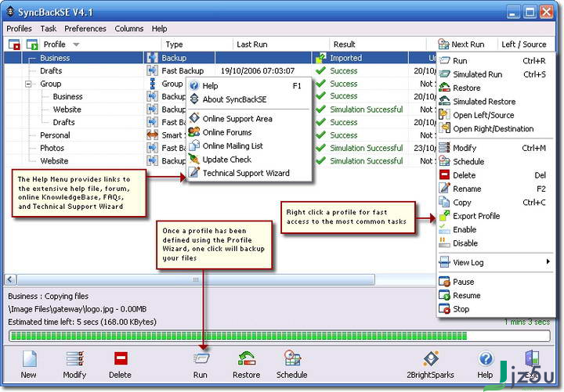Click the horizontal scrollbar thumb

tap(196, 279)
